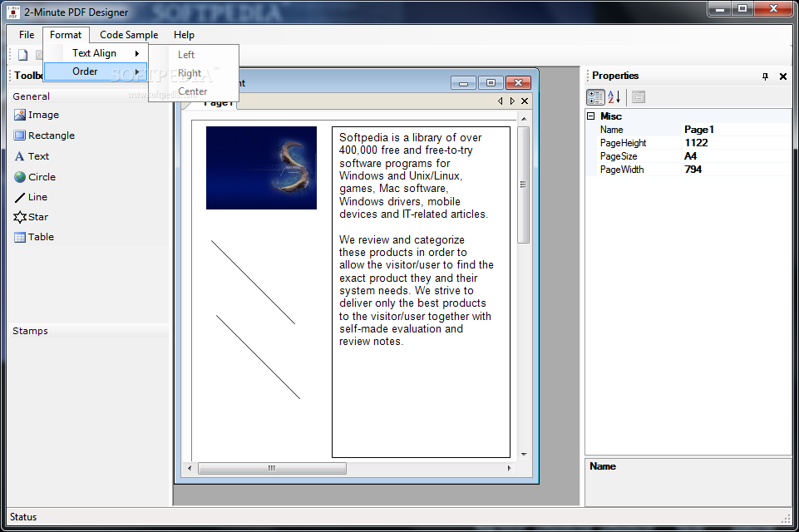
Task: Click the PageHeight property label
Action: (x=624, y=143)
